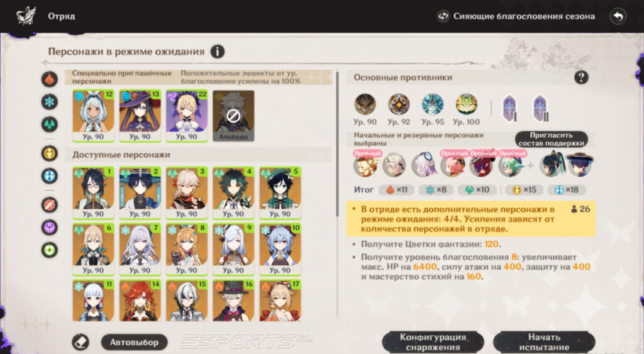Select character card number 1
Screen dimensions: 644x354
point(93,193)
